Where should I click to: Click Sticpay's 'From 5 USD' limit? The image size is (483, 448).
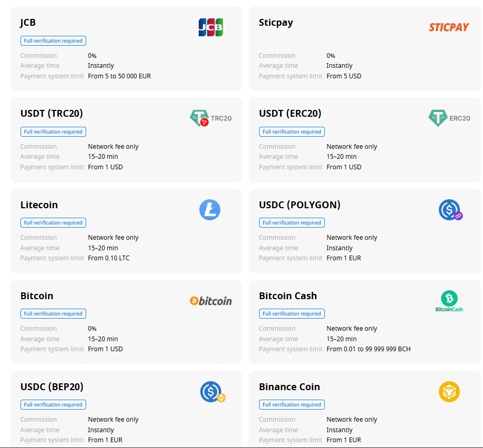tap(344, 76)
